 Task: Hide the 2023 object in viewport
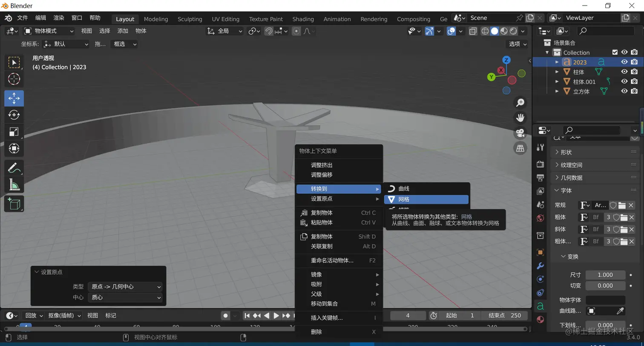coord(624,62)
